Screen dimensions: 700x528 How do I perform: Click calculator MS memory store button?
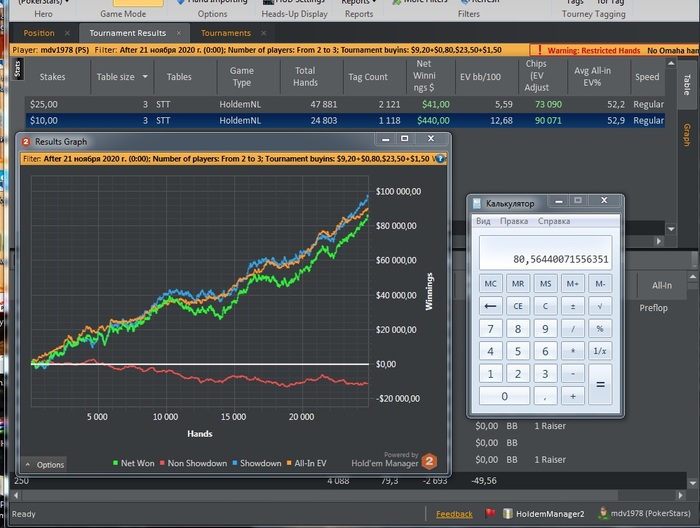pos(545,283)
